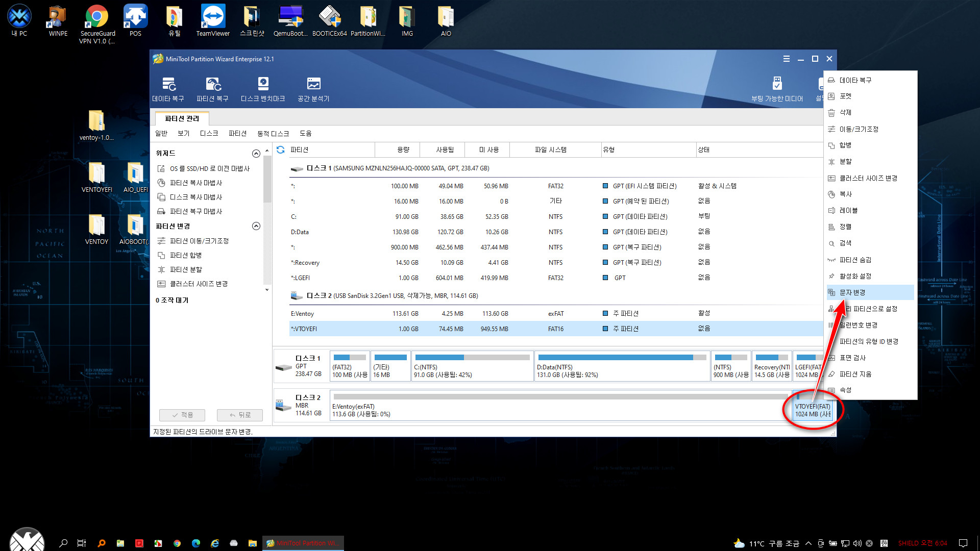
Task: Select 디스크 1 row in partition list
Action: click(x=555, y=168)
